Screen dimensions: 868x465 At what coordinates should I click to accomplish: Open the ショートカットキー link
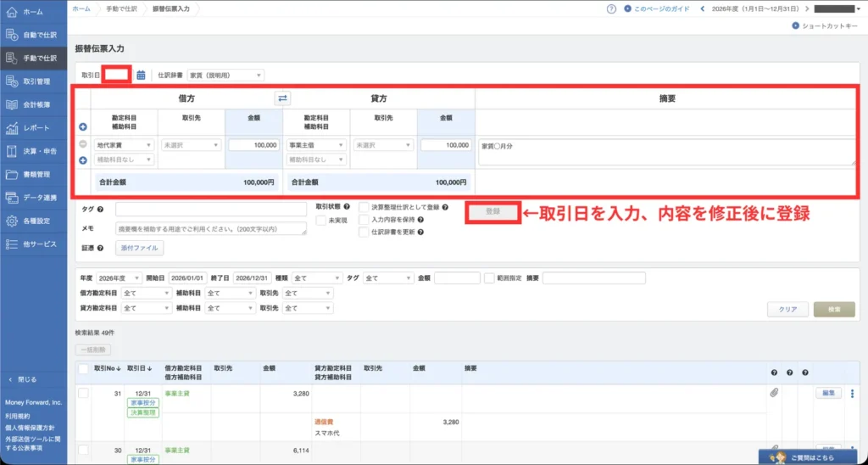[825, 25]
